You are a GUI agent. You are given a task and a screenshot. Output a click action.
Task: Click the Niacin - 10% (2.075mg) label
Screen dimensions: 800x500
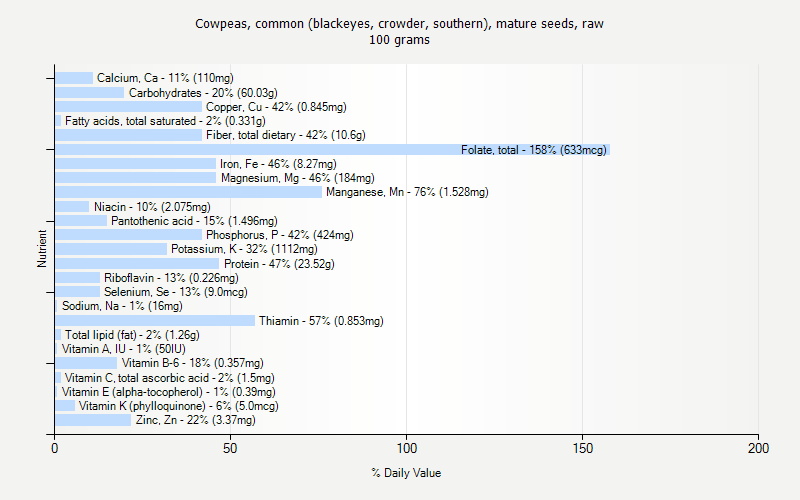[152, 207]
